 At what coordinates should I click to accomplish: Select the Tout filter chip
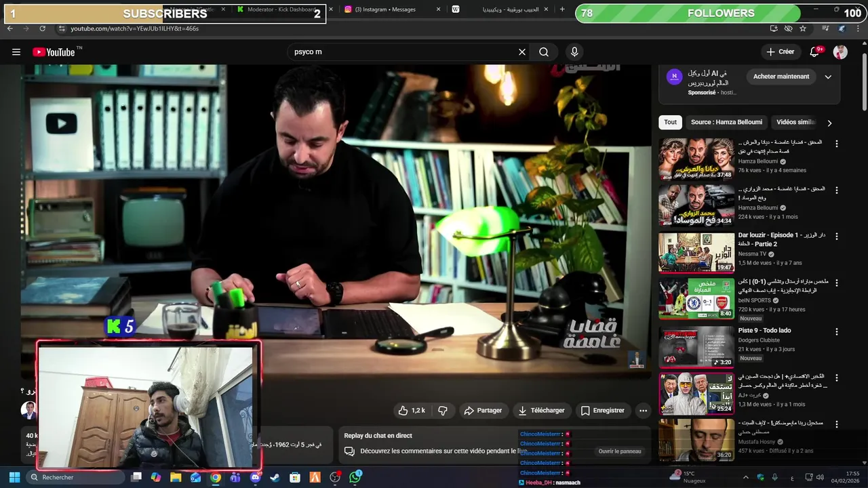tap(670, 122)
